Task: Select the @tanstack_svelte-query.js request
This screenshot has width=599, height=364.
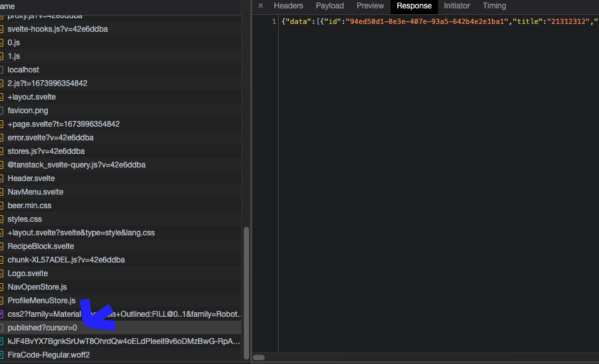Action: tap(121, 165)
